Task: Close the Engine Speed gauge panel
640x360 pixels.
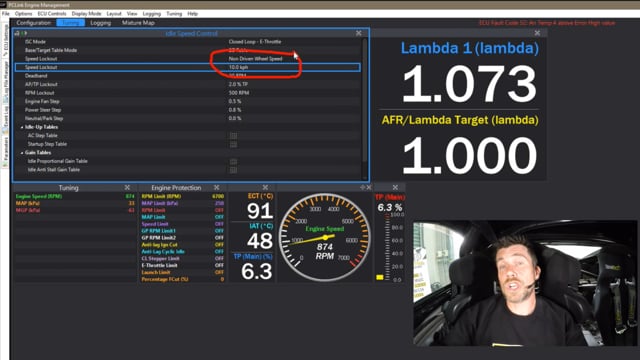Action: coord(369,187)
